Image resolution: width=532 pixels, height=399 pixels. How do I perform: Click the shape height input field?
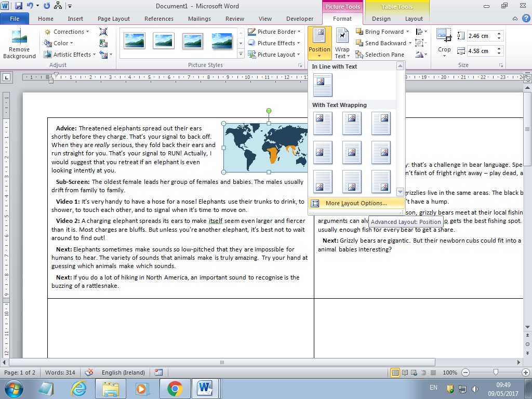click(482, 36)
